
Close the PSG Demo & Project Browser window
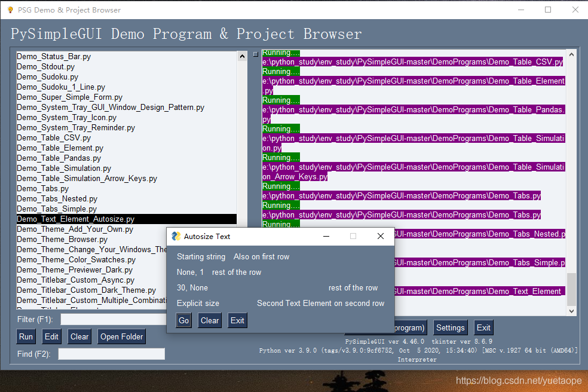(575, 10)
